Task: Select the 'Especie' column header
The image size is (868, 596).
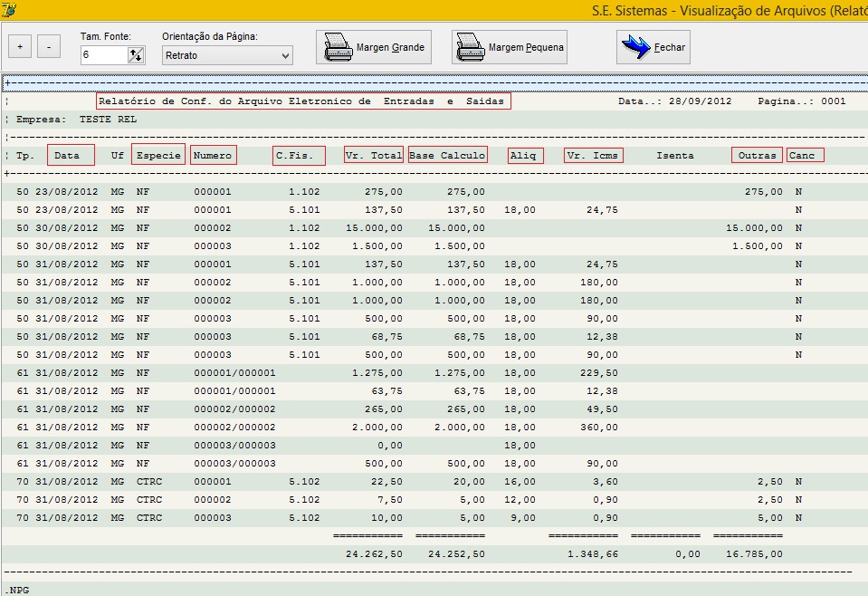Action: 158,155
